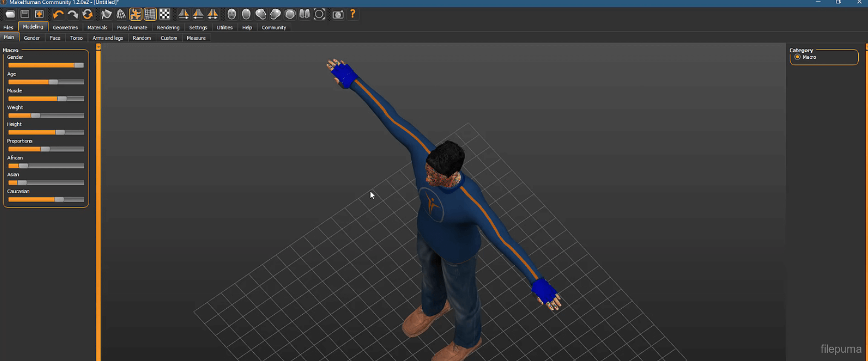Click the Weight slider track
Screen dimensions: 868x361
[46, 116]
